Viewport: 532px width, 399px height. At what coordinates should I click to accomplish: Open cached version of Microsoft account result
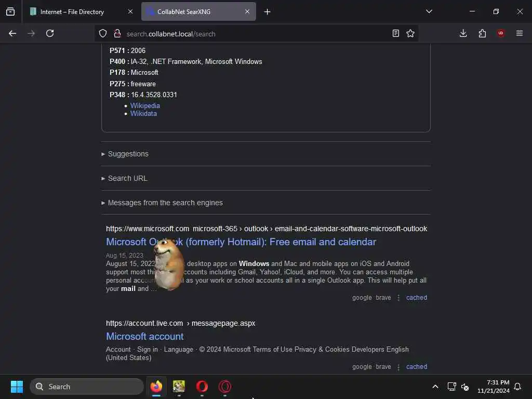417,367
